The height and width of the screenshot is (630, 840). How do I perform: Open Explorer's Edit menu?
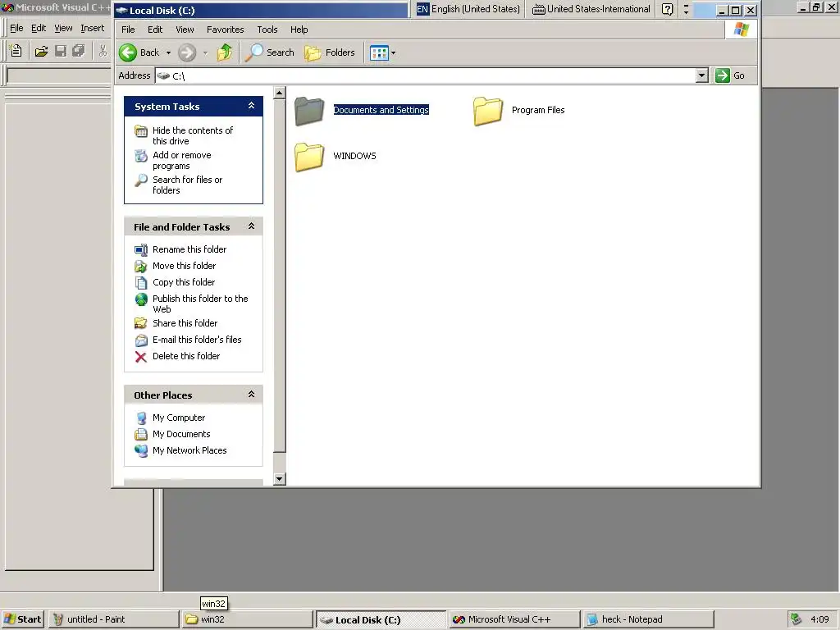coord(155,30)
